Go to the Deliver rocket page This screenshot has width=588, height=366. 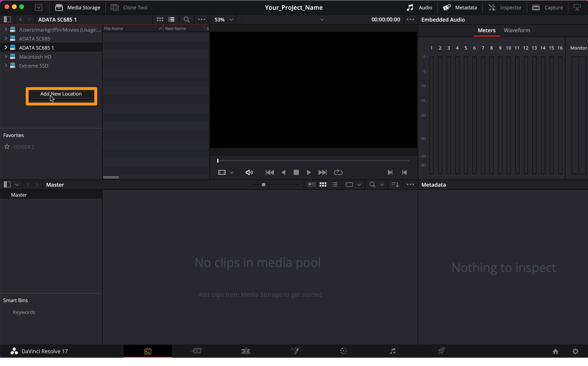(441, 351)
